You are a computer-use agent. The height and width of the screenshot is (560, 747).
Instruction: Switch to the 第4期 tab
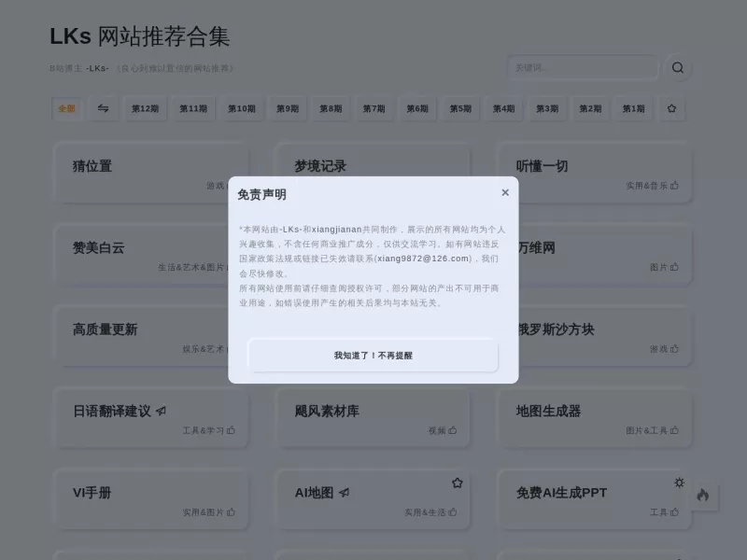coord(503,108)
